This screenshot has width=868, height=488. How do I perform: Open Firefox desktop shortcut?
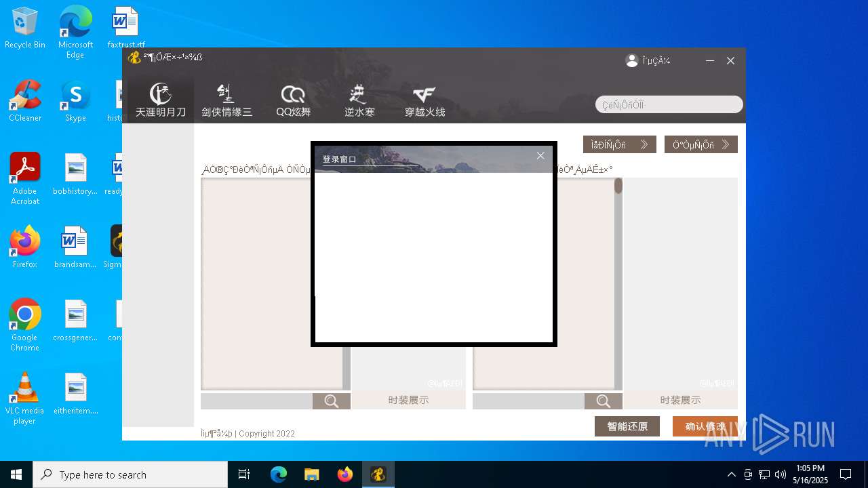[25, 247]
